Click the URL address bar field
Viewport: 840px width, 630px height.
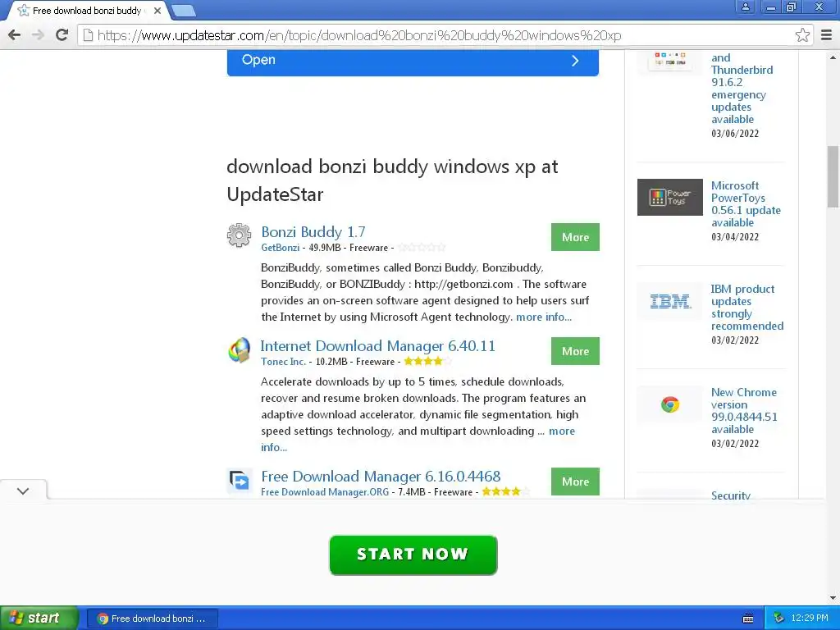pyautogui.click(x=445, y=35)
